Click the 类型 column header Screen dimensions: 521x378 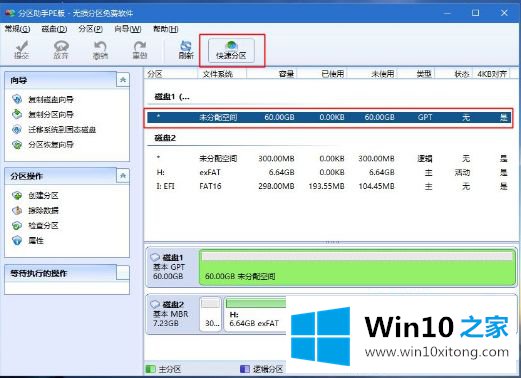point(416,74)
